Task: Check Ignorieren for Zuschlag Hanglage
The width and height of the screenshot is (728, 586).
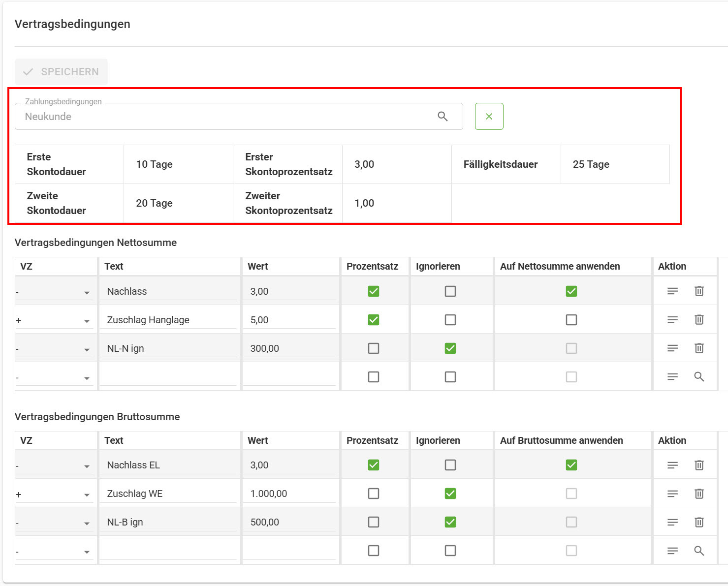Action: pos(450,320)
